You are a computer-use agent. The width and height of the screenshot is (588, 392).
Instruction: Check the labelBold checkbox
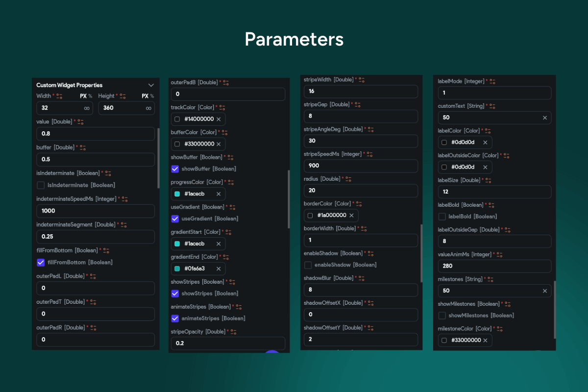(442, 217)
